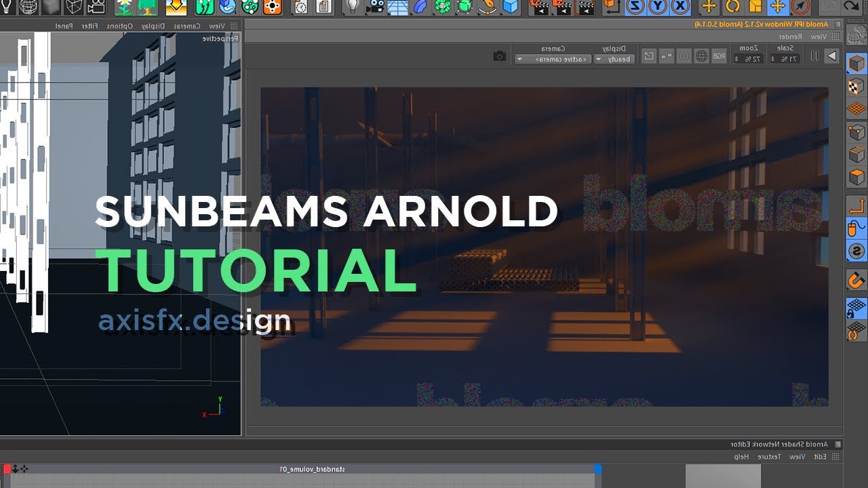Toggle the locked workplane icon
This screenshot has width=868, height=488.
[856, 308]
